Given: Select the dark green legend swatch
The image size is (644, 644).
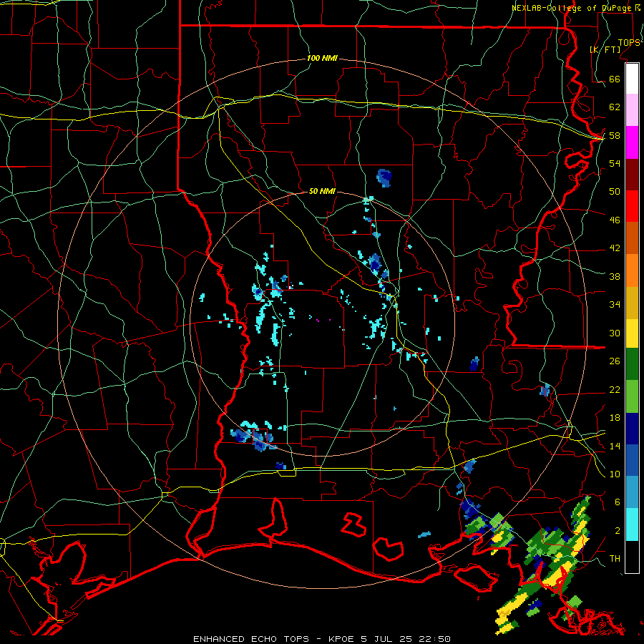Looking at the screenshot, I should pos(632,364).
